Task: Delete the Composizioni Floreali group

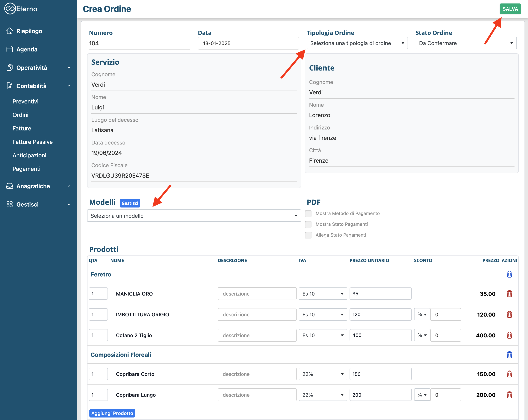Action: (509, 355)
